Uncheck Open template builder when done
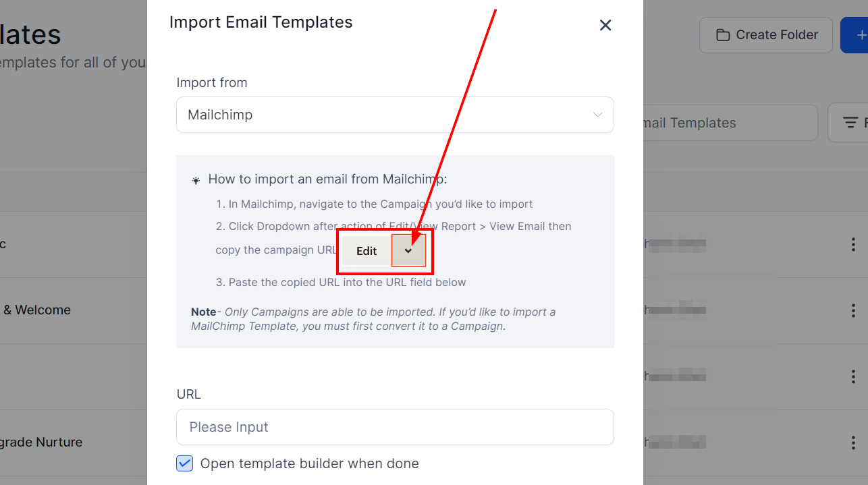 [x=184, y=463]
